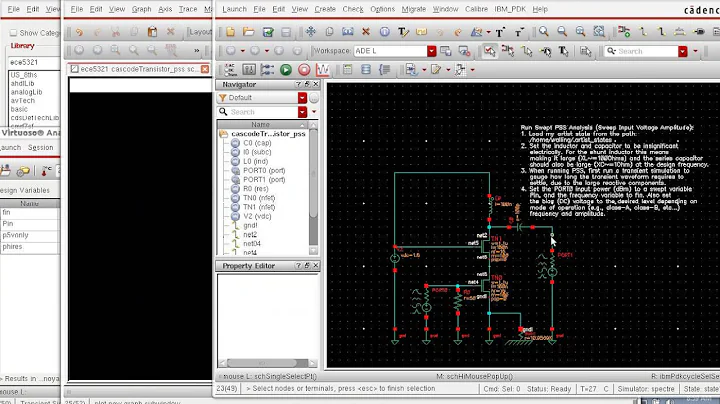Viewport: 720px width, 404px height.
Task: Click the Zoom Out magnifier icon
Action: pyautogui.click(x=562, y=32)
